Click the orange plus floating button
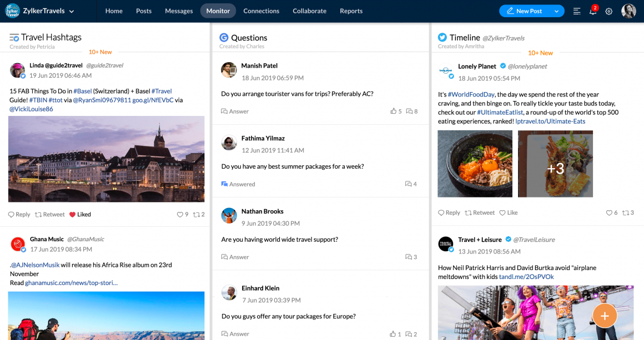This screenshot has height=340, width=644. [x=605, y=316]
